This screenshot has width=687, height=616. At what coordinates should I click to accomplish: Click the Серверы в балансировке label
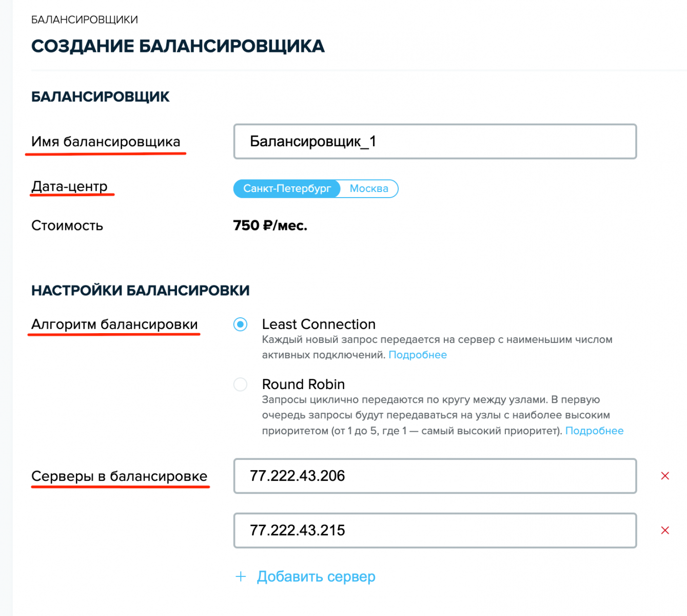pos(119,476)
